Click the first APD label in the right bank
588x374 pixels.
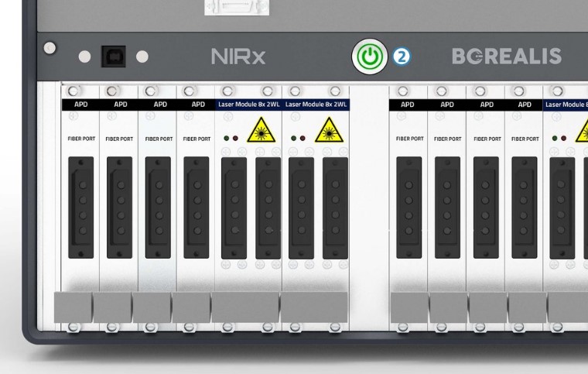(x=408, y=105)
